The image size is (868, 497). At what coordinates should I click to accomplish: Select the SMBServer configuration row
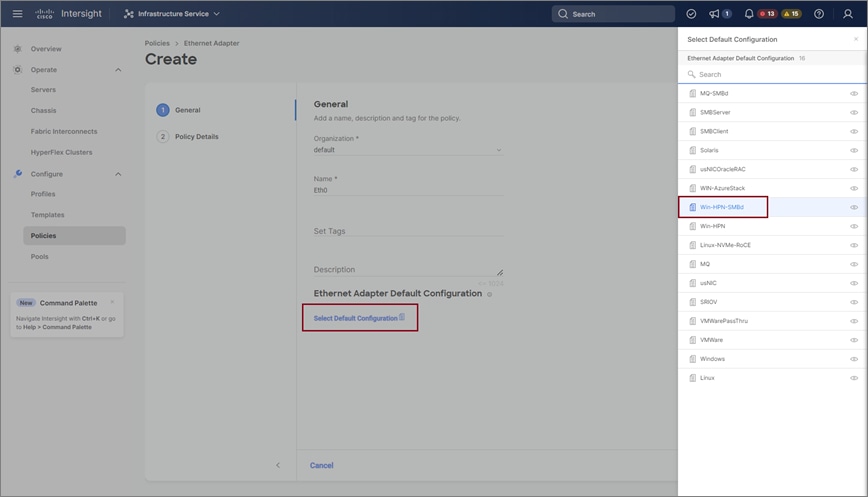pyautogui.click(x=772, y=112)
